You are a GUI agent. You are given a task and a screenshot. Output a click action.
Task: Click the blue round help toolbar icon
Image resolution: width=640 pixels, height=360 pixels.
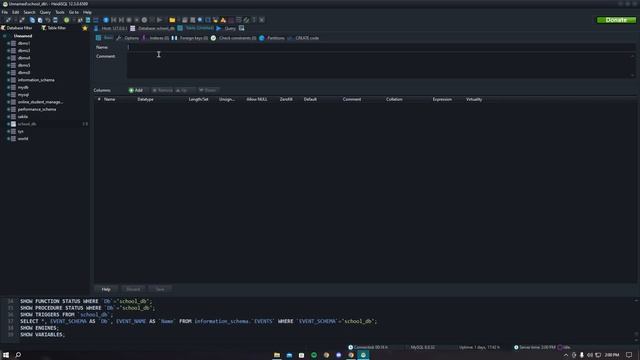click(x=106, y=20)
